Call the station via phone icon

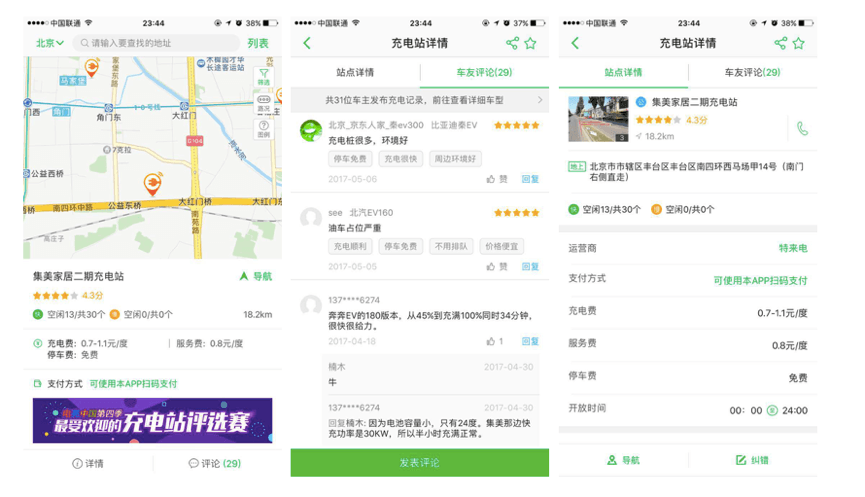pos(803,129)
